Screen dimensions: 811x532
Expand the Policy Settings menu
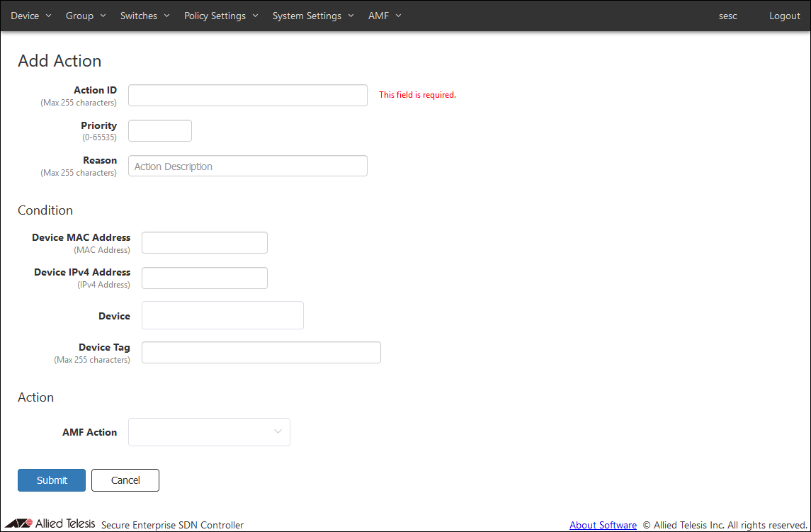click(x=221, y=16)
